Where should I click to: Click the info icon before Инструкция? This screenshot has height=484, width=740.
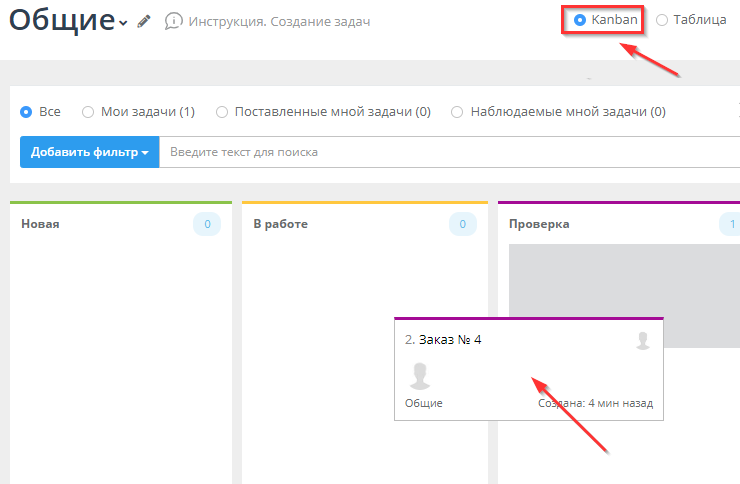pyautogui.click(x=174, y=21)
